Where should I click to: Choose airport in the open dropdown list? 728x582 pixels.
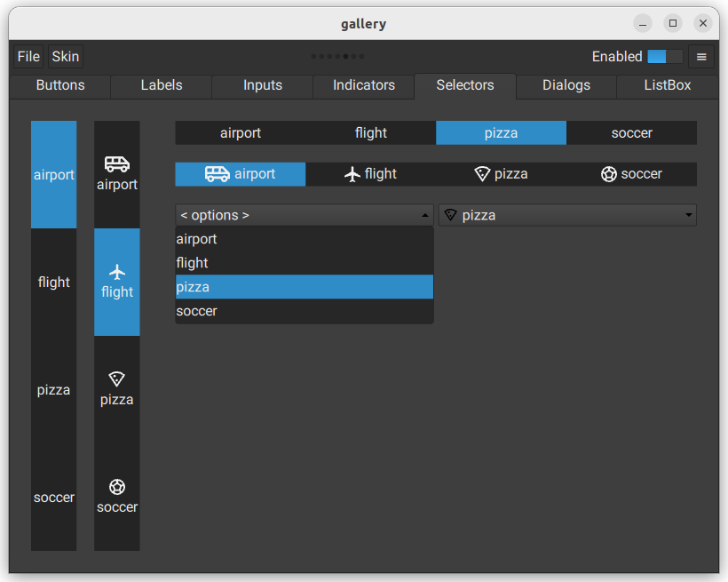point(305,239)
